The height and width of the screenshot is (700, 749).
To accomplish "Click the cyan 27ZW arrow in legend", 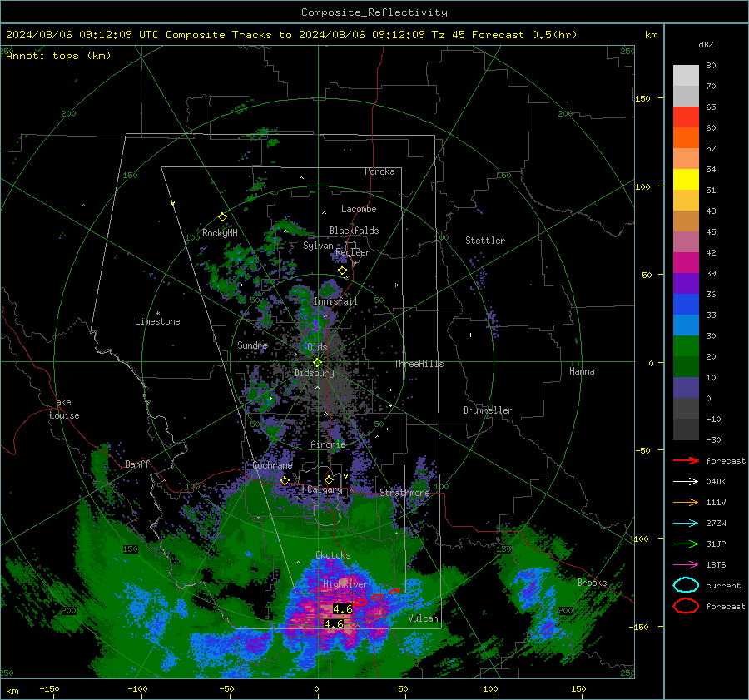I will [686, 524].
